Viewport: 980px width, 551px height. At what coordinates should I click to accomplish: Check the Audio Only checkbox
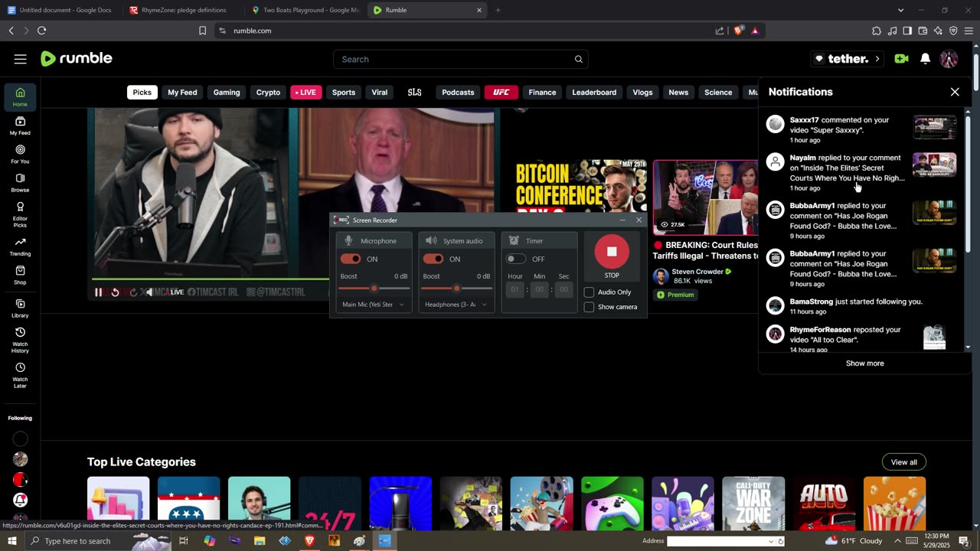pos(589,292)
